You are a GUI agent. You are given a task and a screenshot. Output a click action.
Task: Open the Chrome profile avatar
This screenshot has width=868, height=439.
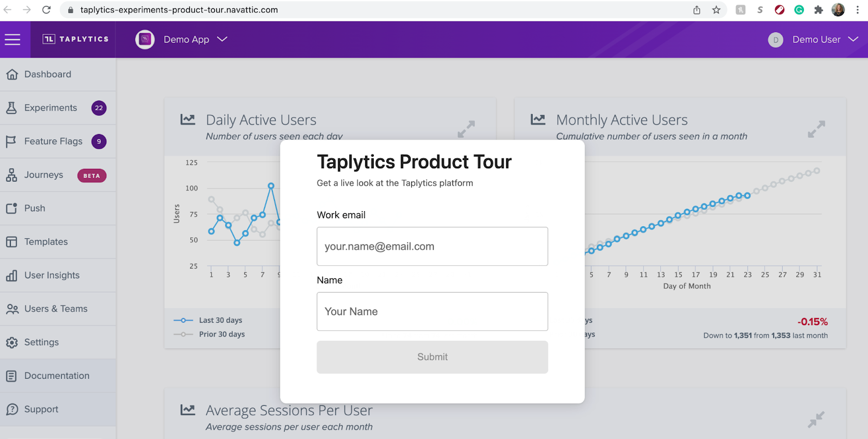[838, 10]
